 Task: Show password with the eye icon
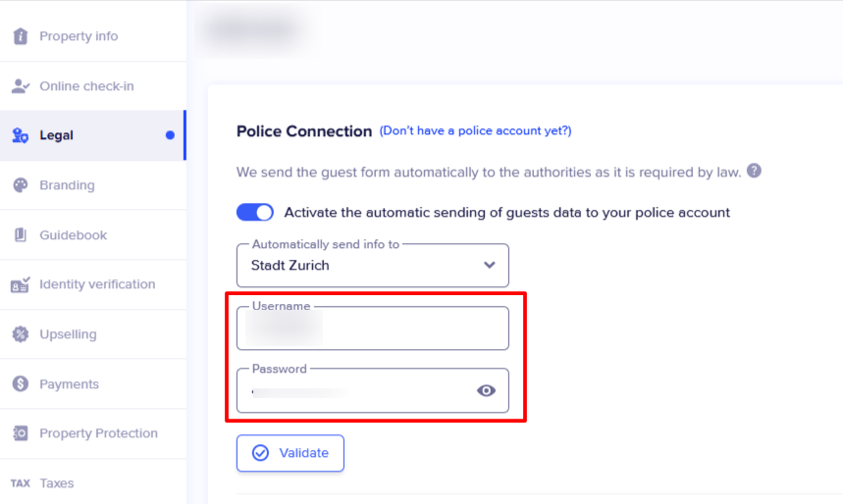[486, 390]
